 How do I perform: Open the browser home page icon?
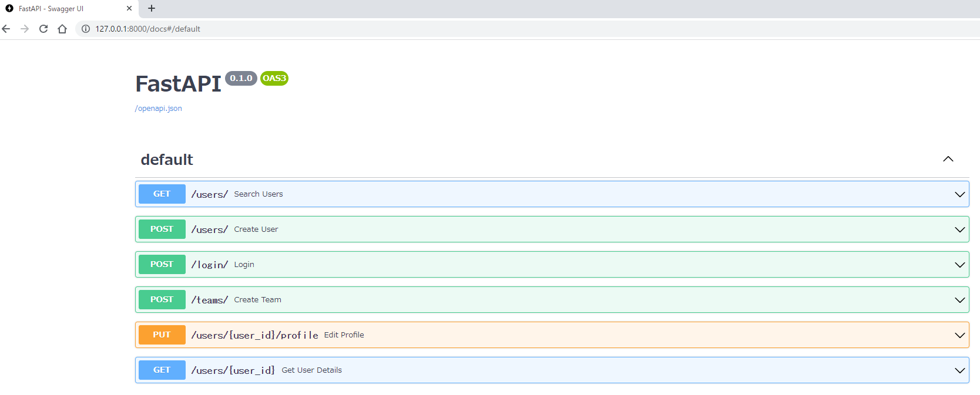pyautogui.click(x=62, y=29)
